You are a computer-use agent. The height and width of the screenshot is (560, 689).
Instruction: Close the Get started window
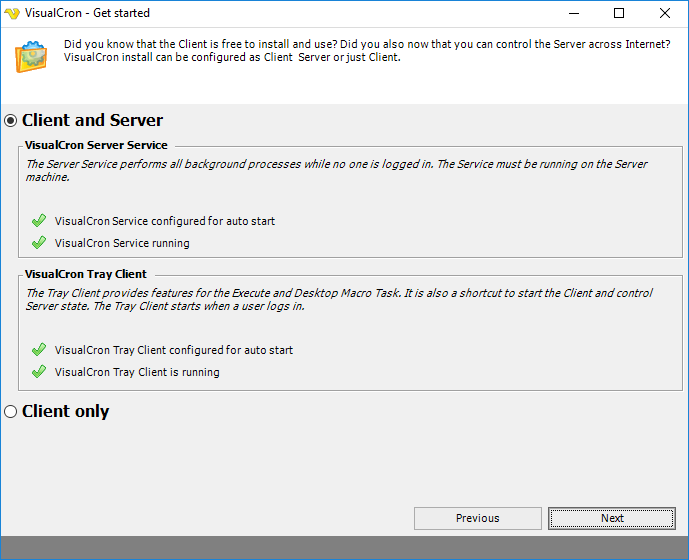665,13
